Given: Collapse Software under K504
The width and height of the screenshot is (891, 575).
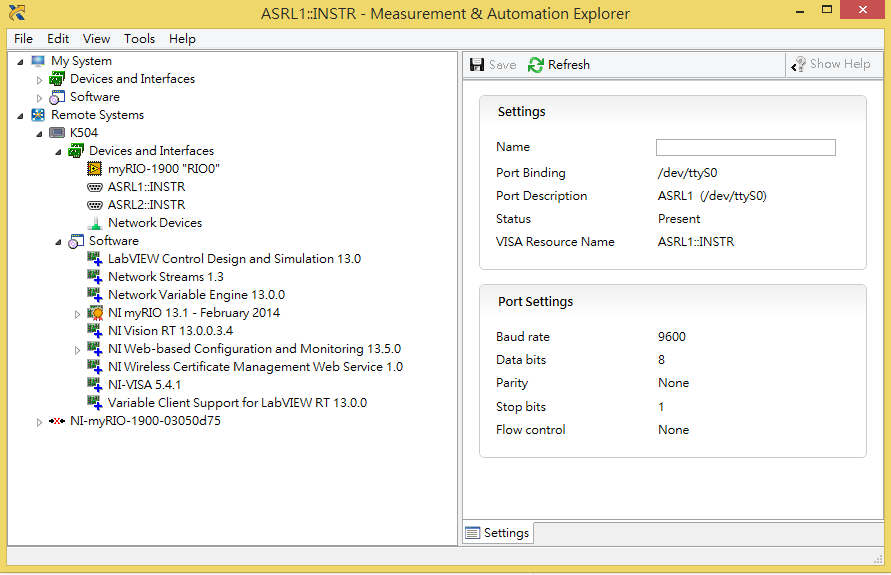Looking at the screenshot, I should pyautogui.click(x=58, y=242).
